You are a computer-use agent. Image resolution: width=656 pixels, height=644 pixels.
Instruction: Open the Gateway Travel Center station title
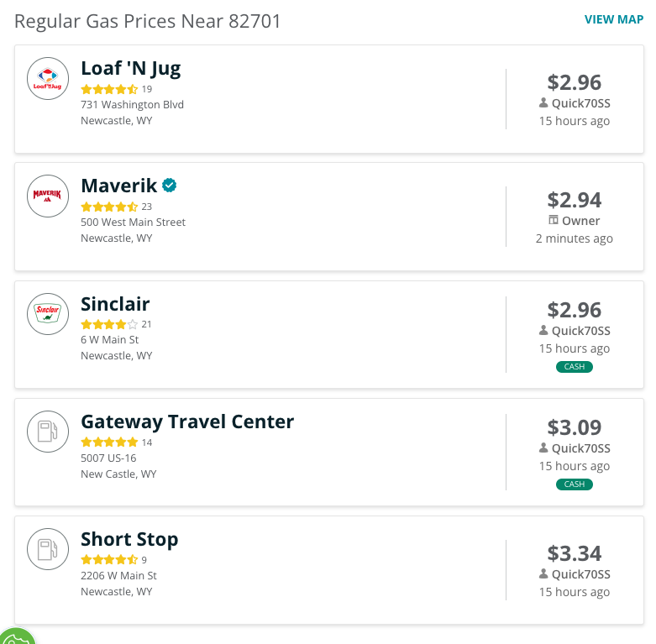point(187,421)
